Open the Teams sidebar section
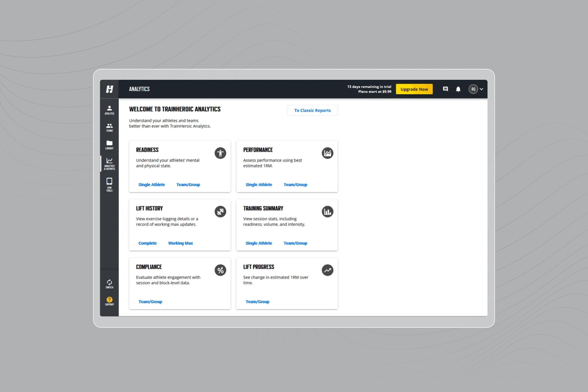The height and width of the screenshot is (392, 588). 109,127
